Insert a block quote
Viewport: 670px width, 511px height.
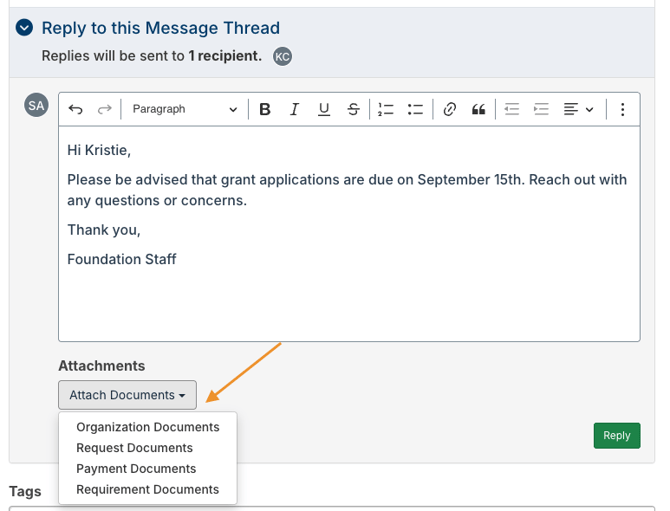(479, 109)
